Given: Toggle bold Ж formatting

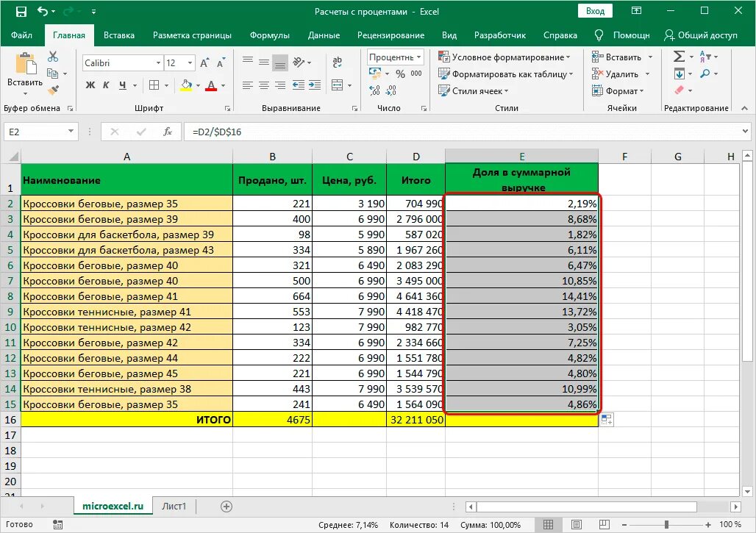Looking at the screenshot, I should pos(90,85).
